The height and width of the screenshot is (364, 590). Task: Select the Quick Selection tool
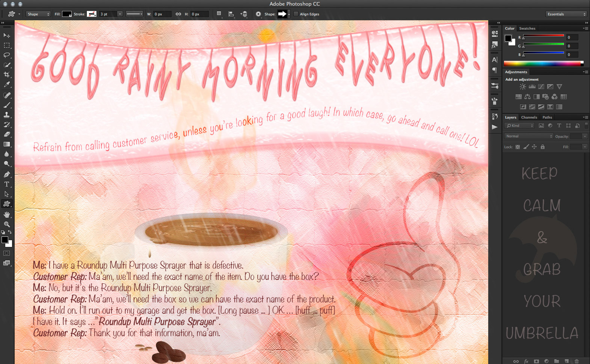pos(6,65)
